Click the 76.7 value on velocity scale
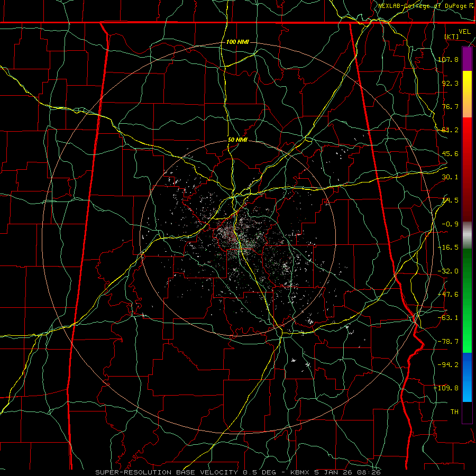The image size is (476, 476). click(450, 106)
